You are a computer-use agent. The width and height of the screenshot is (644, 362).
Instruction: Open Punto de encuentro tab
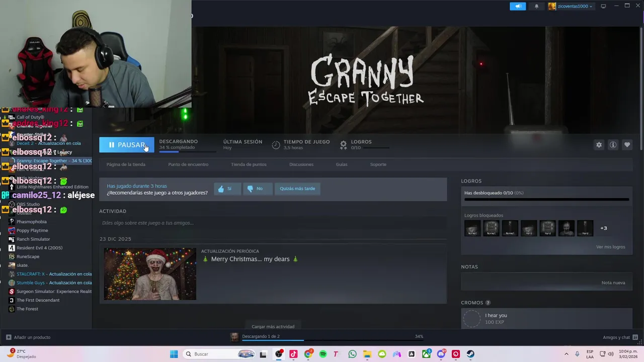[188, 164]
